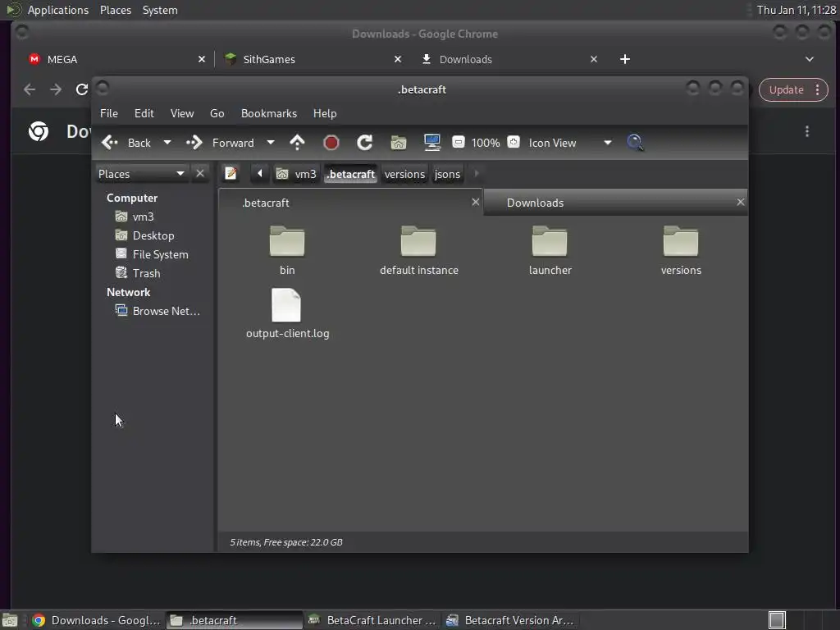
Task: Jump to jsons in the path bar
Action: pyautogui.click(x=447, y=174)
